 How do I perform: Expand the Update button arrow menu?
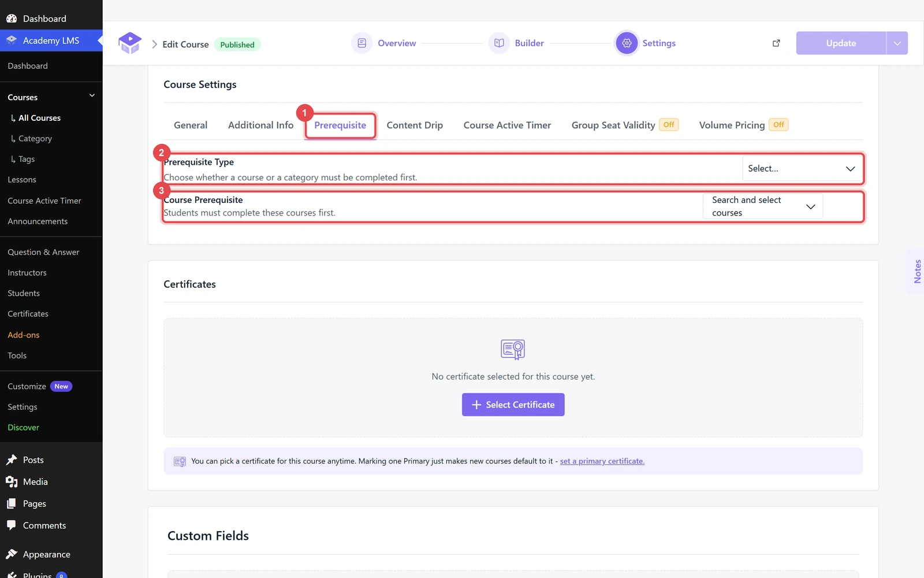(x=897, y=43)
